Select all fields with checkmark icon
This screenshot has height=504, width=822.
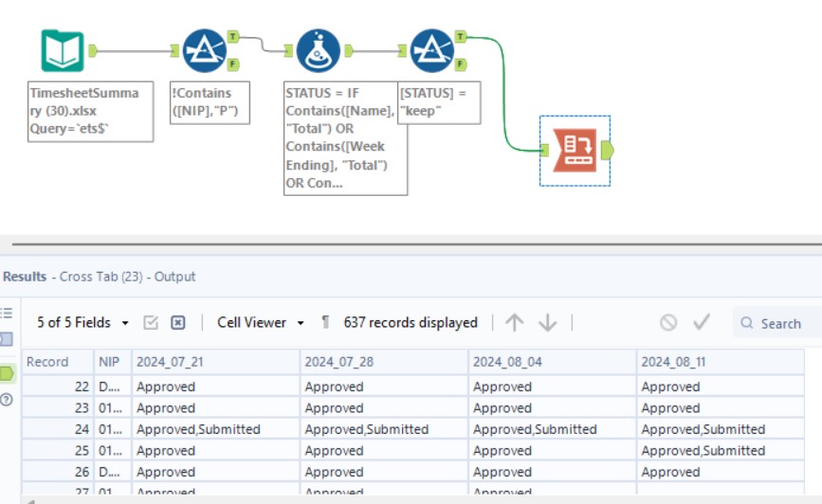tap(151, 323)
